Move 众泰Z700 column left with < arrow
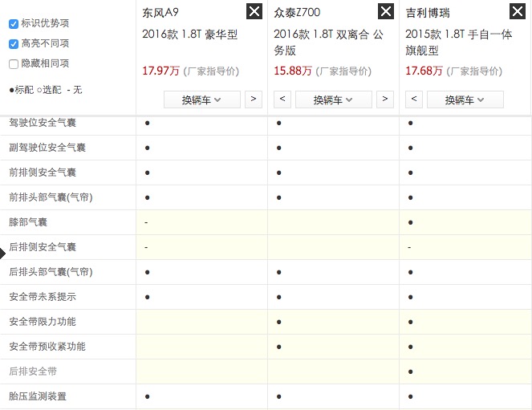Screen dimensions: 532x410 click(x=282, y=99)
